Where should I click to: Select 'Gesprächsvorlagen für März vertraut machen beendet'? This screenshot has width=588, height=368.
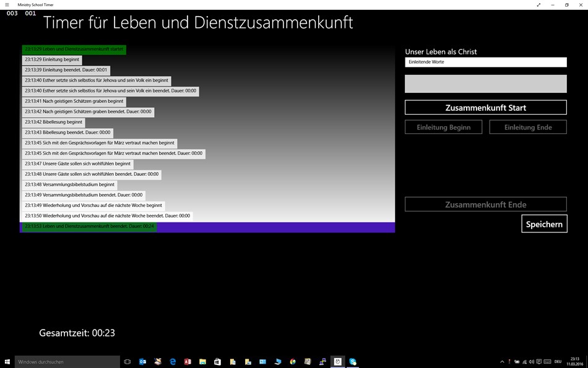tap(114, 154)
